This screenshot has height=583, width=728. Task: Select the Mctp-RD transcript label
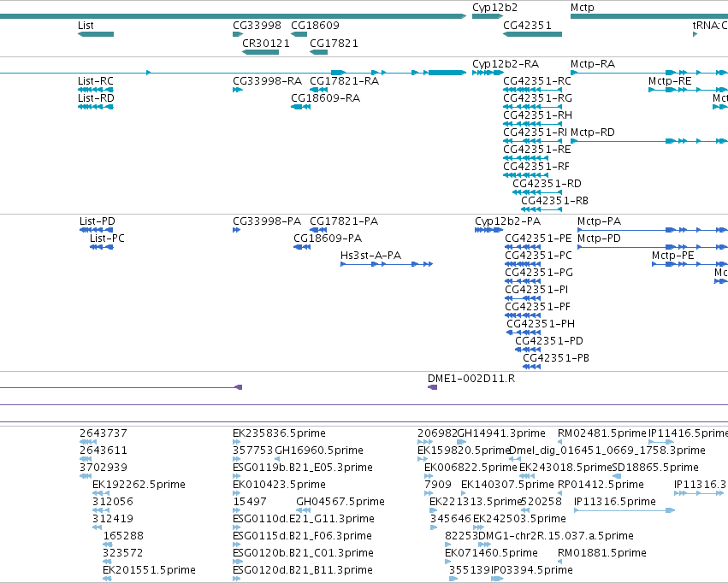tap(593, 132)
